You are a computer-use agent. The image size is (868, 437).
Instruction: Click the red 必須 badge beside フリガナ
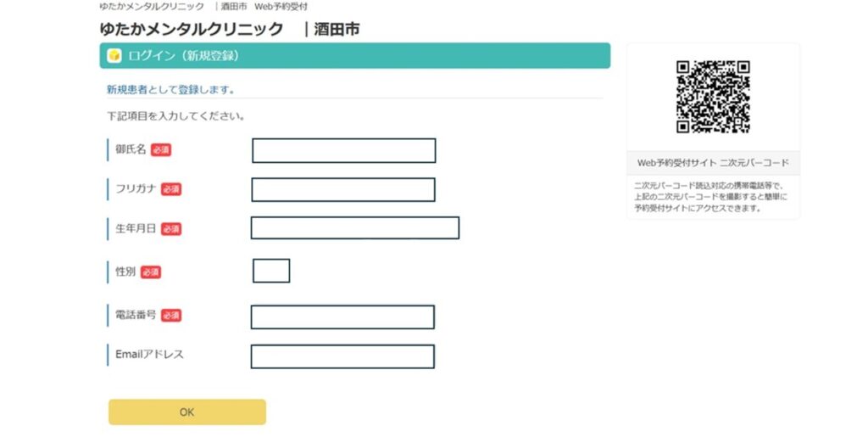pos(171,189)
